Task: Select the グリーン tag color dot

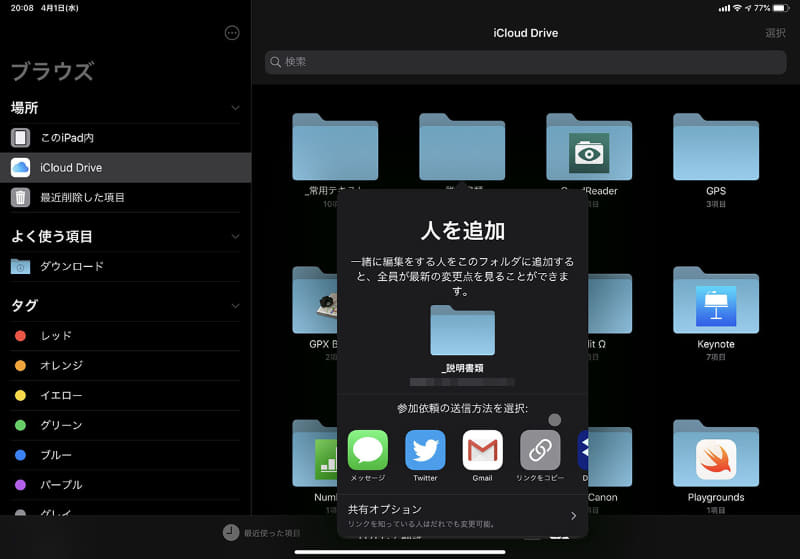Action: click(x=20, y=425)
